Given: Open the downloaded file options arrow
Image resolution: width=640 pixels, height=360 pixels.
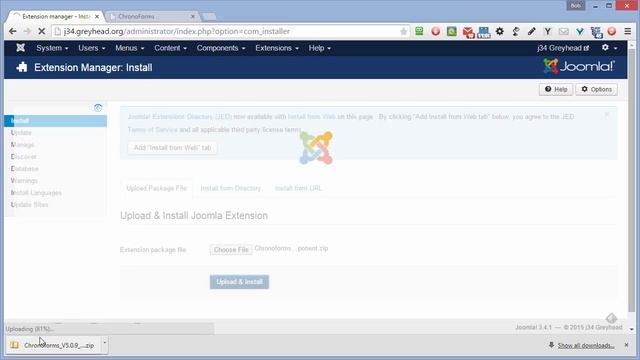Looking at the screenshot, I should pyautogui.click(x=104, y=343).
